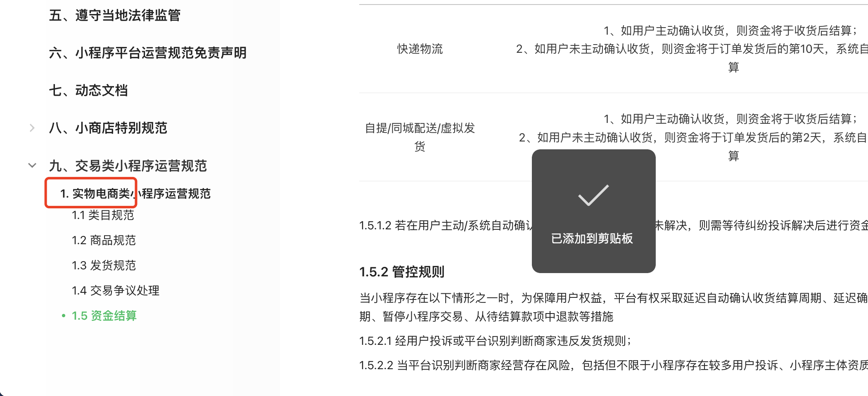Click the checkmark icon in the clipboard toast

point(593,195)
